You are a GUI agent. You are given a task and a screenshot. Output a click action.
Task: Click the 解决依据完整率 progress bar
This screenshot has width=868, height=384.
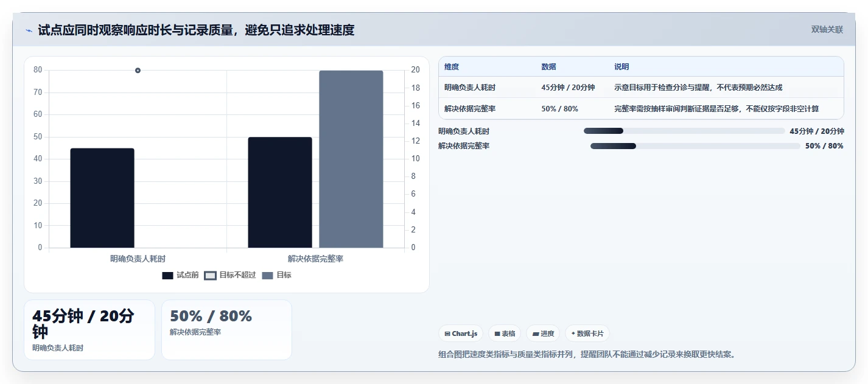(695, 146)
